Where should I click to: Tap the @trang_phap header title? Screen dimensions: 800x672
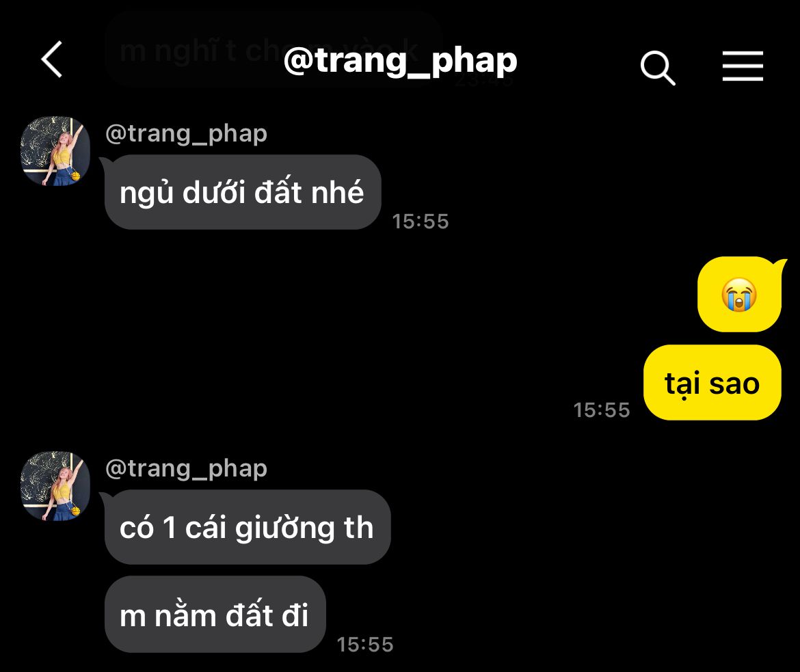click(x=400, y=62)
